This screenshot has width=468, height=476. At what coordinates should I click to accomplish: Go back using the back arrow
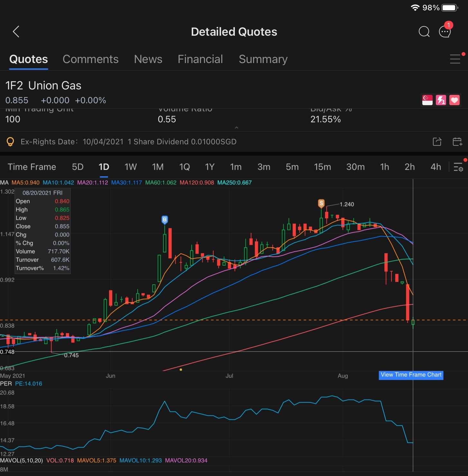pyautogui.click(x=16, y=32)
